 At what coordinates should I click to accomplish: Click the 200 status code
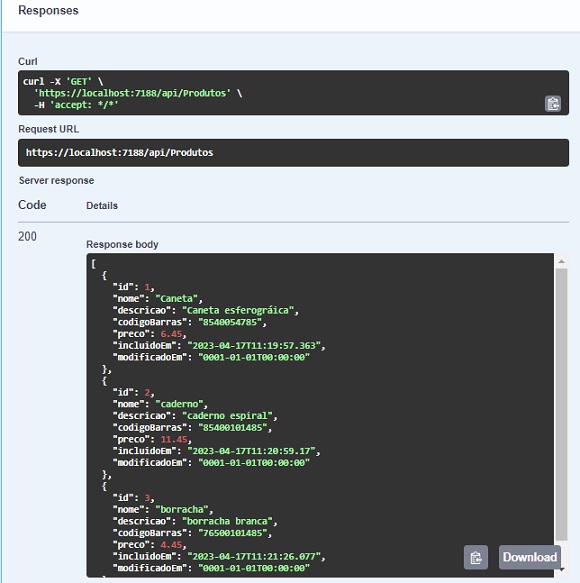tap(27, 236)
